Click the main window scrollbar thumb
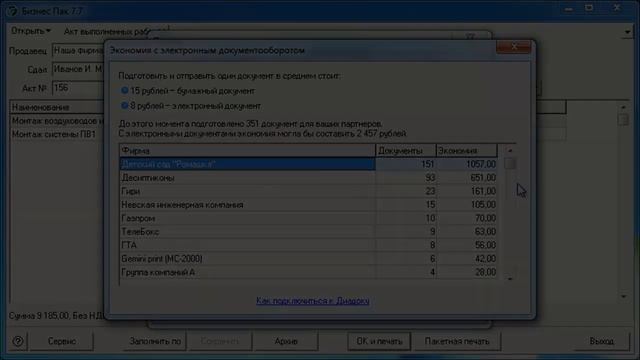 tap(623, 120)
